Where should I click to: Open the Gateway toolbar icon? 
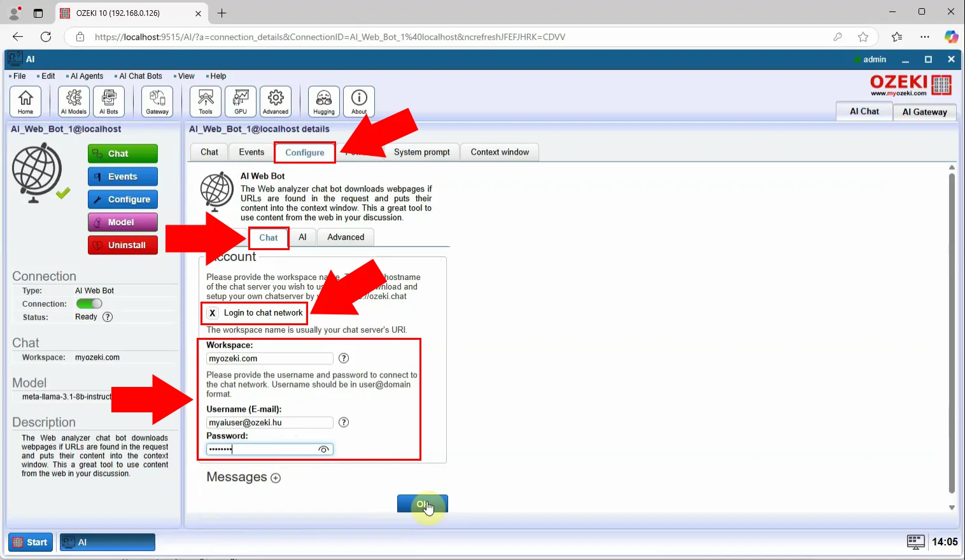[157, 101]
